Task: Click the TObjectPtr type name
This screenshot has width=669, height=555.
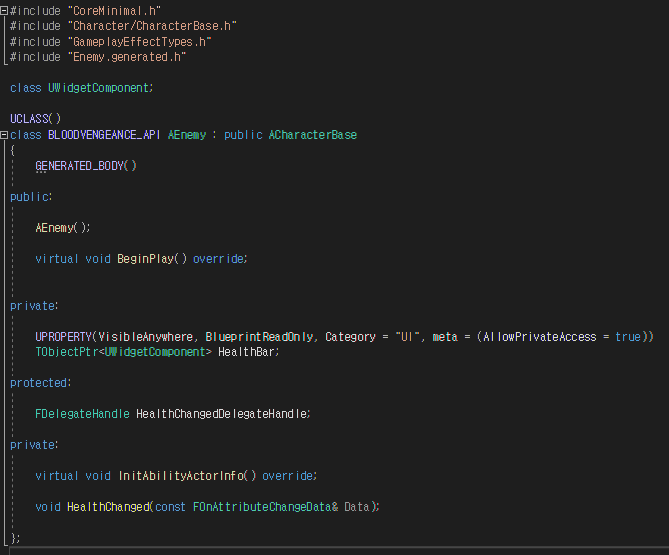Action: click(67, 352)
